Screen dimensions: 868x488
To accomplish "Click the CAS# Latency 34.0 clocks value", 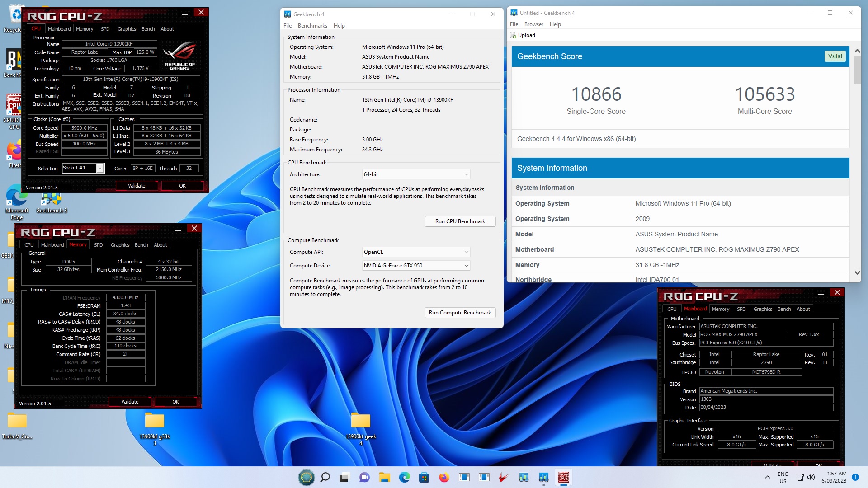I will pos(126,314).
